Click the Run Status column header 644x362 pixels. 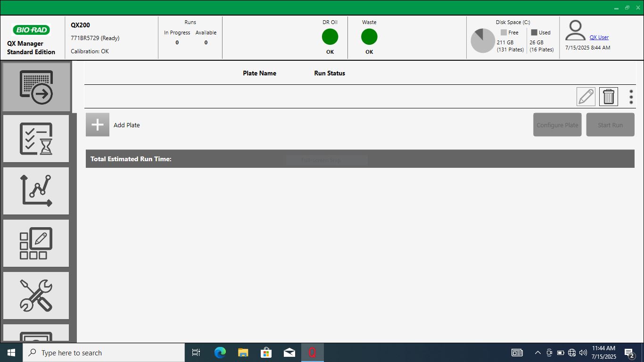tap(330, 73)
